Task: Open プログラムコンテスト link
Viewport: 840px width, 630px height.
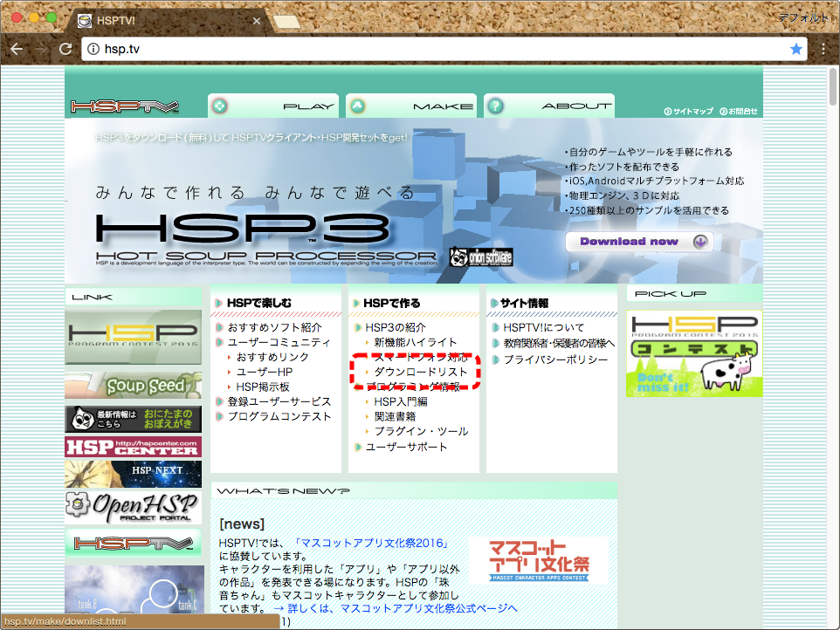Action: point(279,416)
